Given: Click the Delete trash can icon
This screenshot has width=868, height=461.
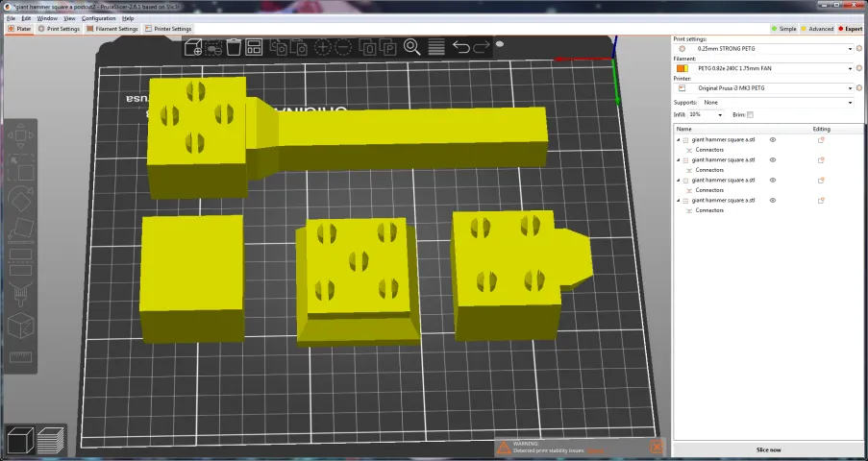Looking at the screenshot, I should pyautogui.click(x=233, y=47).
